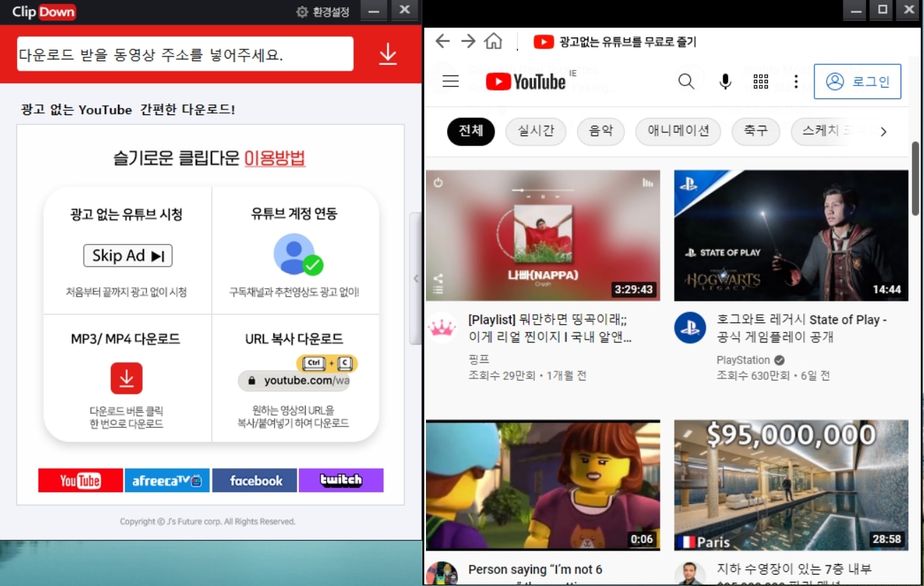Click the red MP3/MP4 download icon
This screenshot has height=586, width=924.
coord(126,378)
